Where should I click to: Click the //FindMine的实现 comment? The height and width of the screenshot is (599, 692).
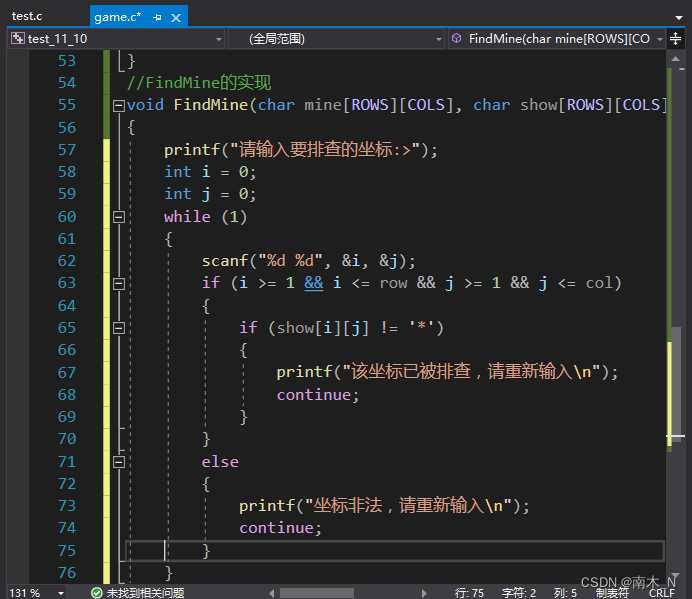(199, 83)
